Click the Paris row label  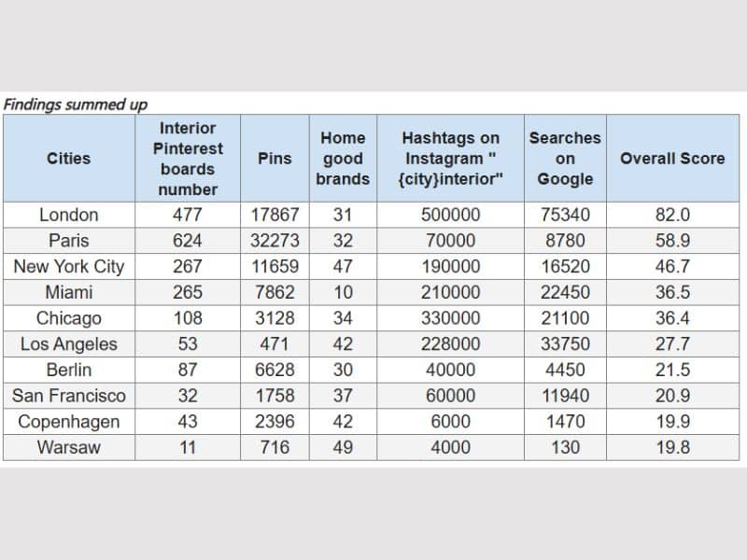(x=69, y=241)
